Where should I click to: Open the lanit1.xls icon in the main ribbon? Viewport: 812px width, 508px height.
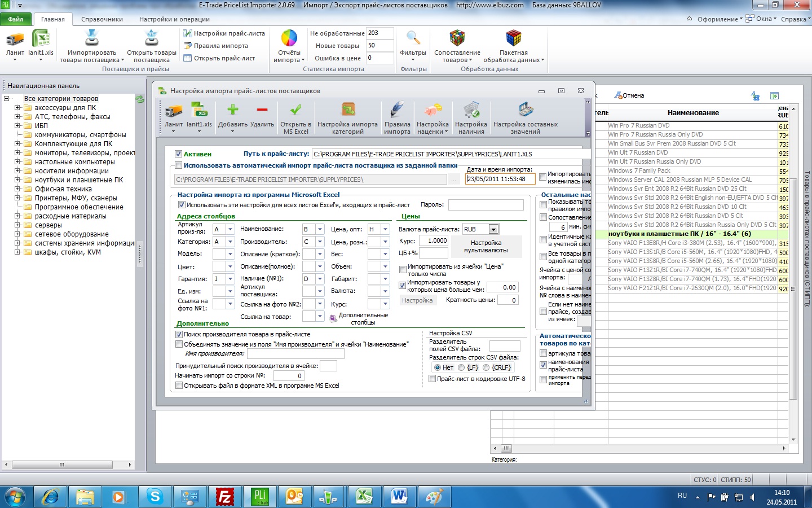[x=41, y=39]
